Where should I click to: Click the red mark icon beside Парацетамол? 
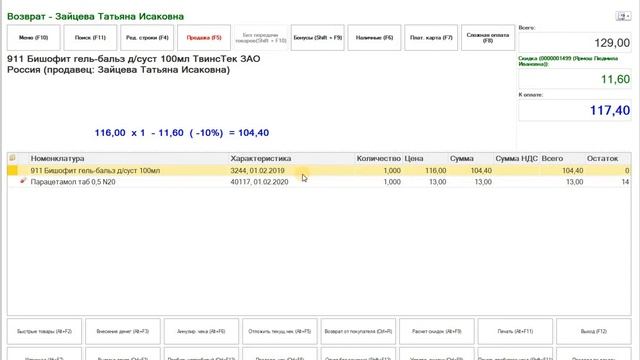pyautogui.click(x=23, y=180)
